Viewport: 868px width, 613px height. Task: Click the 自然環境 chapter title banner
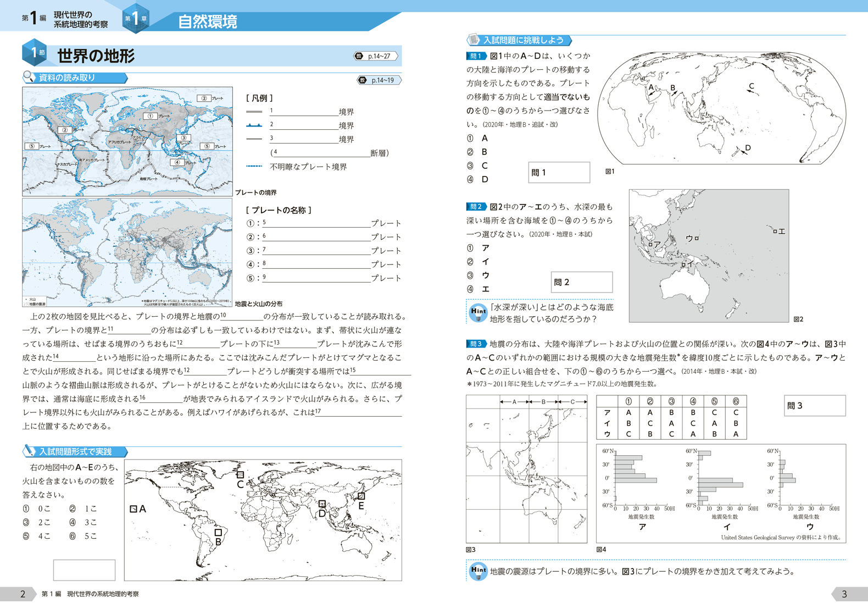[208, 22]
